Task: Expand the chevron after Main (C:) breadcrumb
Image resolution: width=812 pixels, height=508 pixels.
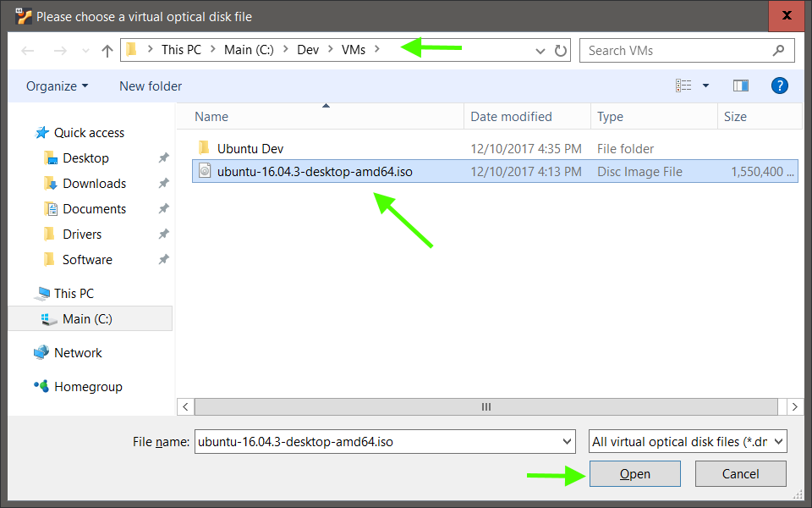Action: click(285, 49)
